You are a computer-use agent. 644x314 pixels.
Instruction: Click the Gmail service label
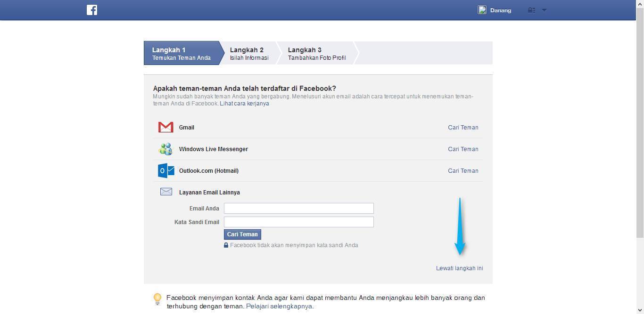[187, 128]
